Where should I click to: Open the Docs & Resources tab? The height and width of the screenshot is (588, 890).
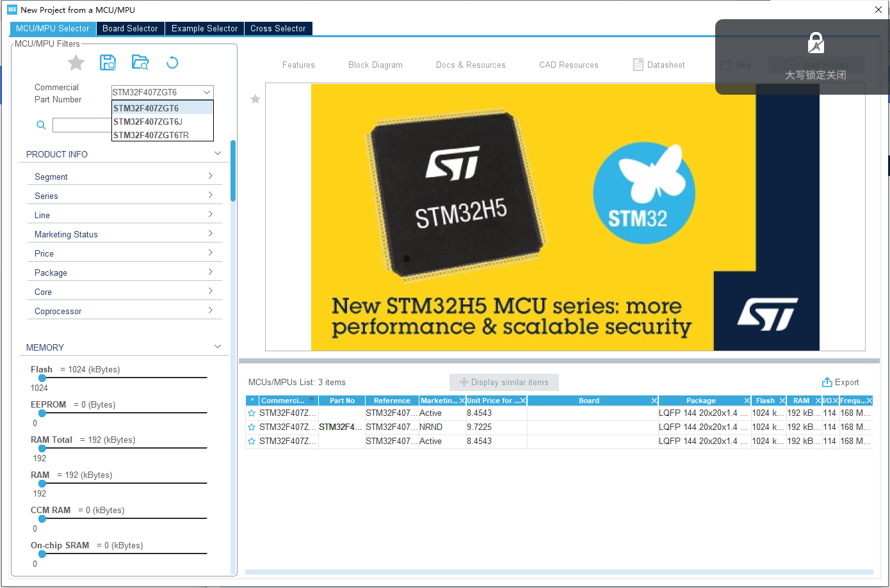471,65
